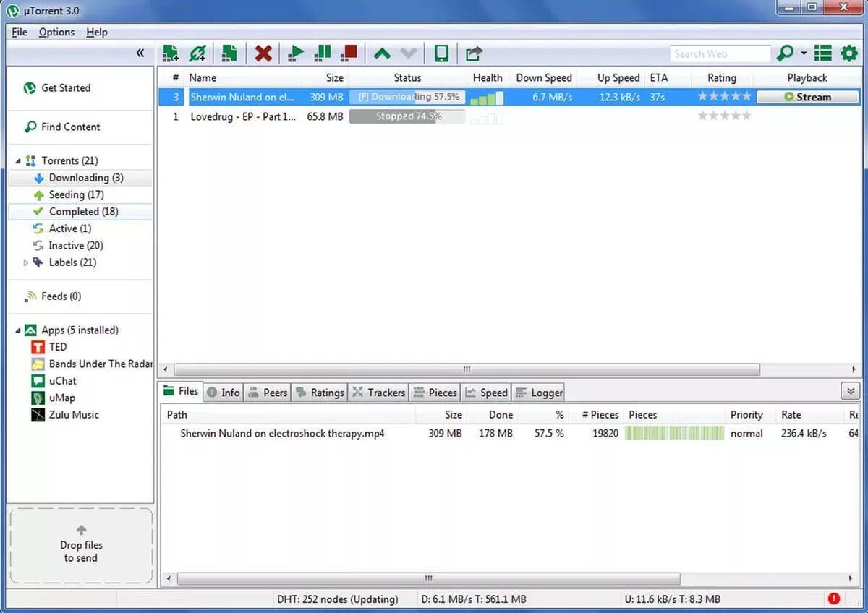Toggle the detailed list view icon
868x613 pixels.
pos(822,53)
